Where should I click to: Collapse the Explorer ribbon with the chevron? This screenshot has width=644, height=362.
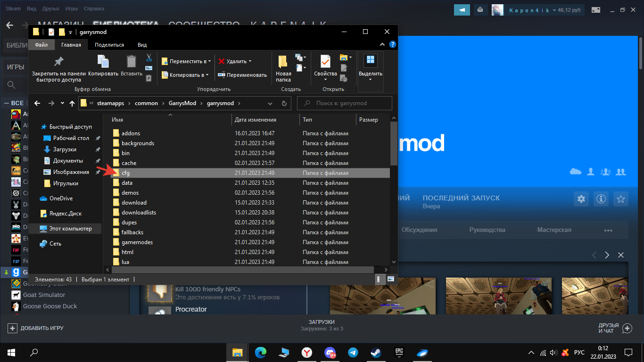[382, 45]
